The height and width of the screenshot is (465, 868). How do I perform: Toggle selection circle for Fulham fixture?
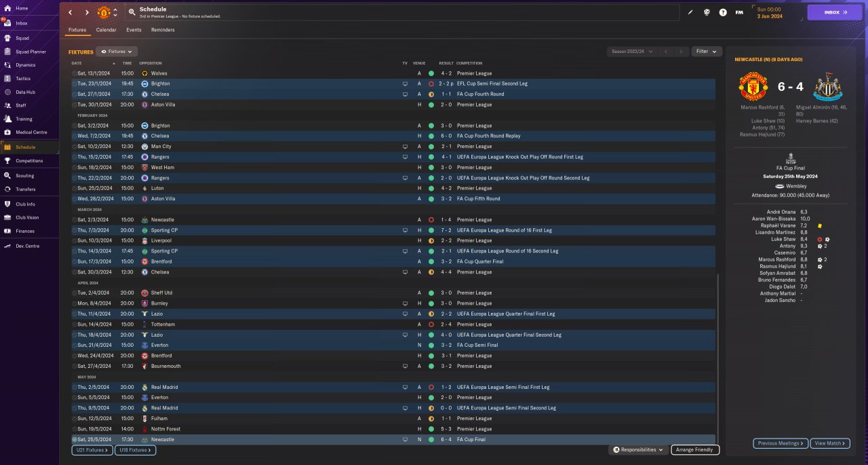75,419
